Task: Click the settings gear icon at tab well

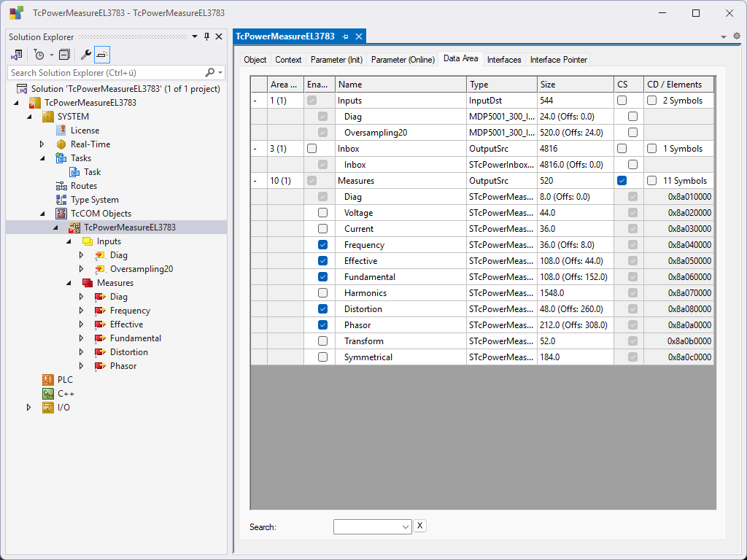Action: [x=737, y=36]
